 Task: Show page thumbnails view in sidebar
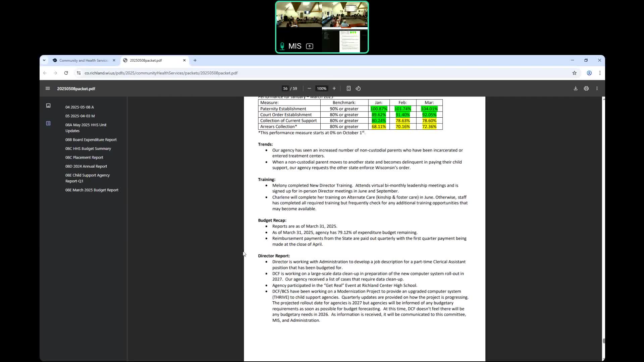(48, 106)
